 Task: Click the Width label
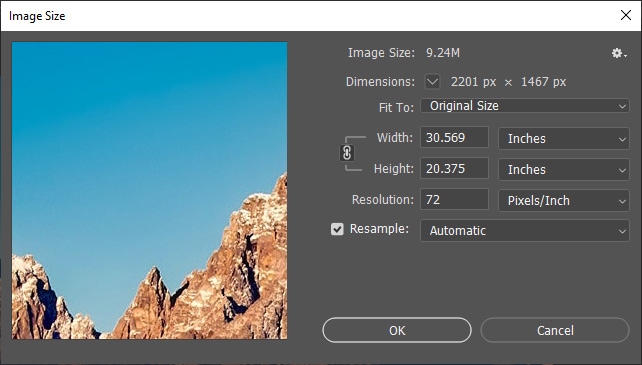click(x=395, y=137)
